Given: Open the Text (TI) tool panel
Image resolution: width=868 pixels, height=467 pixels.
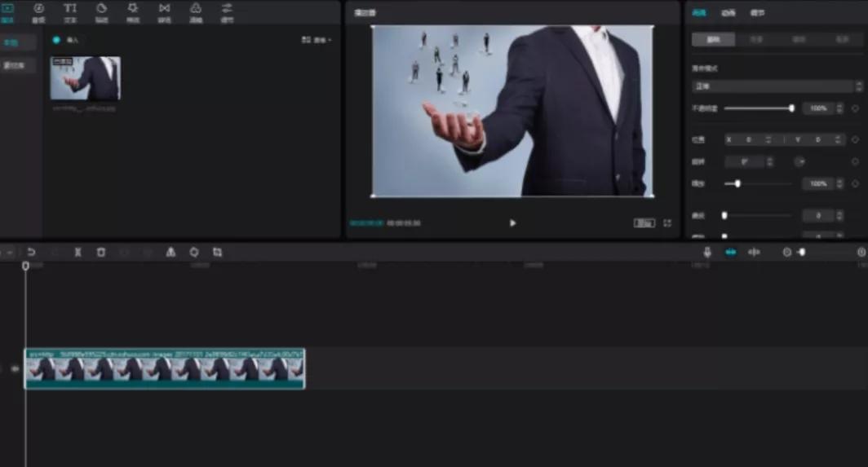Looking at the screenshot, I should pos(70,12).
